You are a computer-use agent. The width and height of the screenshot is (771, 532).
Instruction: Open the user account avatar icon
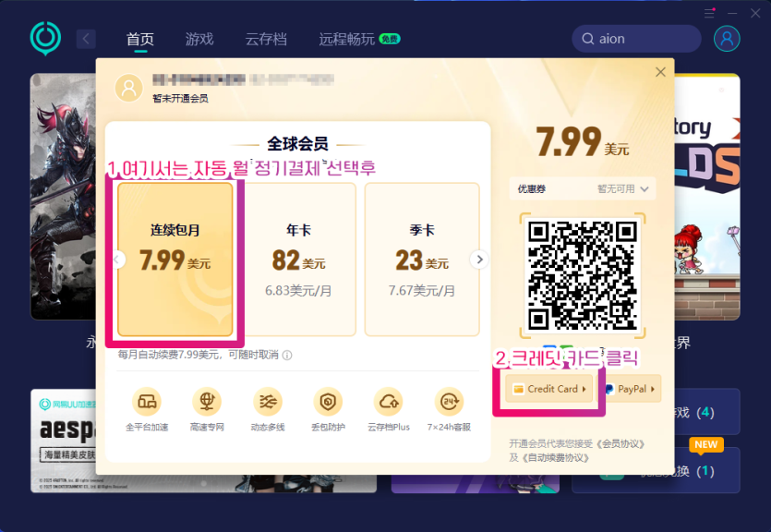(x=727, y=39)
